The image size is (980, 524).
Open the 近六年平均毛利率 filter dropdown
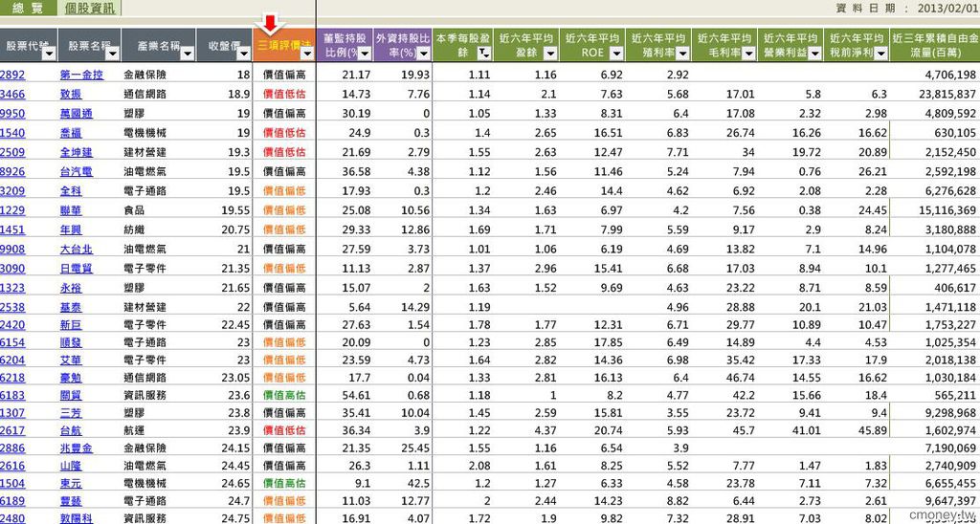[x=748, y=54]
